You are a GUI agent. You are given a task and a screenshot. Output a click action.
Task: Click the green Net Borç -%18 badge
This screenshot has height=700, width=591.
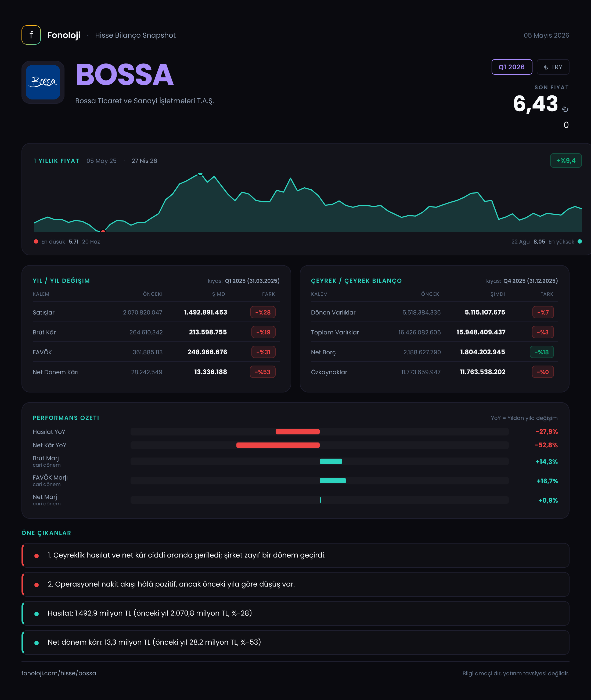[x=542, y=352]
